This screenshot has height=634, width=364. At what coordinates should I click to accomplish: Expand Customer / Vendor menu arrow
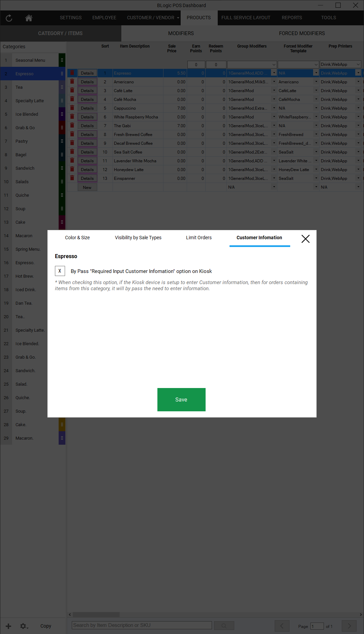(x=178, y=18)
